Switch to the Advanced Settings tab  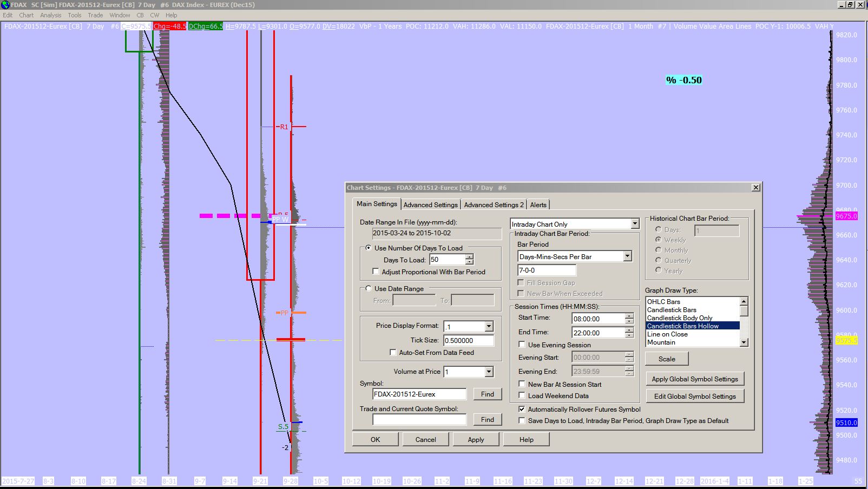pos(430,204)
